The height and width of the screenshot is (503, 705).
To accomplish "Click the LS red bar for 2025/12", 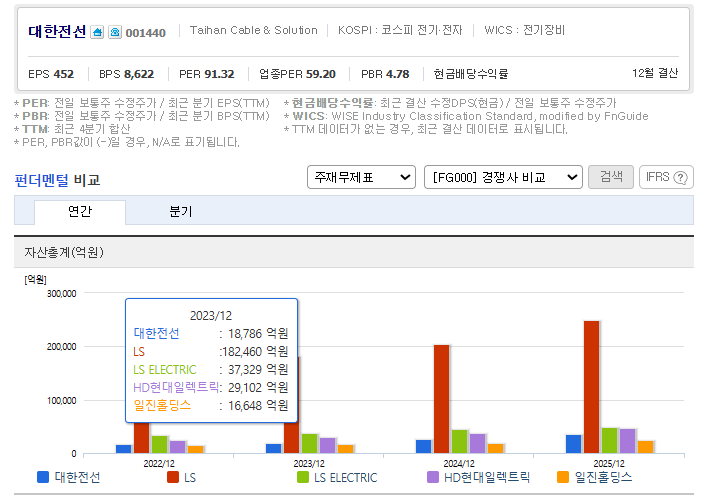I will click(591, 387).
